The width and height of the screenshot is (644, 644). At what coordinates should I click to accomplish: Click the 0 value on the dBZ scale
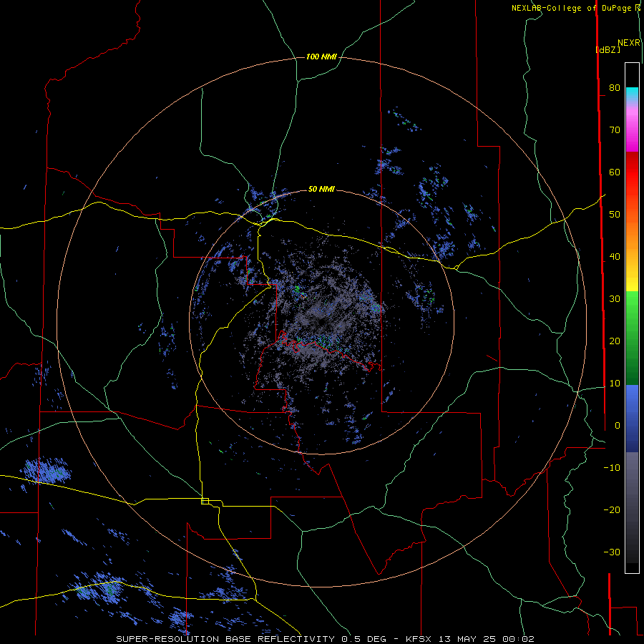pyautogui.click(x=618, y=426)
